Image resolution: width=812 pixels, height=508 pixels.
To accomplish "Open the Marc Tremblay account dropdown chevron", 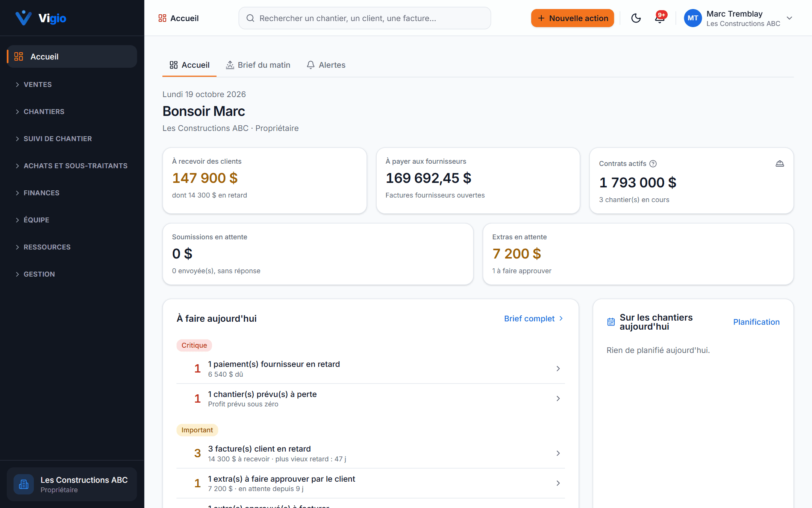I will point(789,18).
